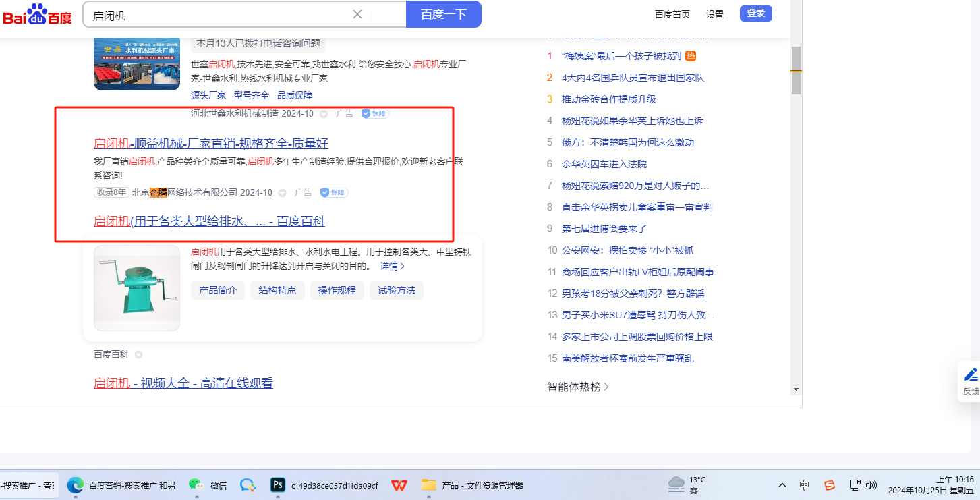Open WeChat from the taskbar
Viewport: 980px width, 500px height.
click(x=196, y=485)
